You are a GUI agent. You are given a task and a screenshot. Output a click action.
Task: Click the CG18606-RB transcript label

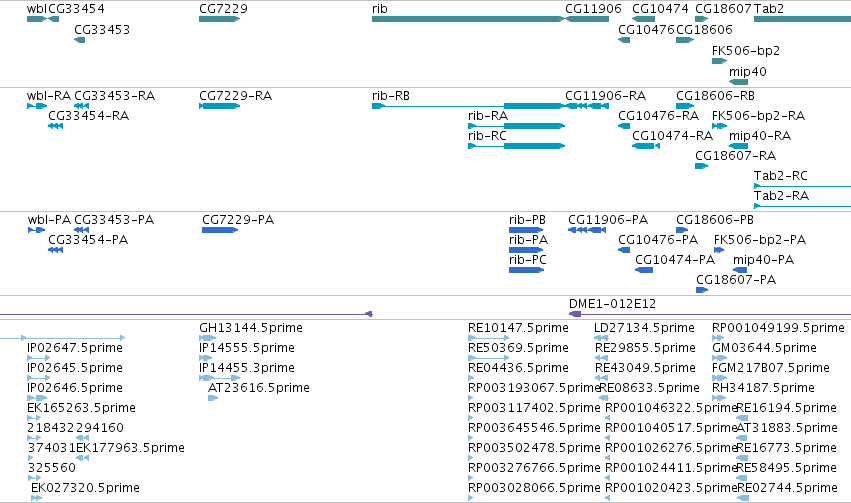coord(715,96)
